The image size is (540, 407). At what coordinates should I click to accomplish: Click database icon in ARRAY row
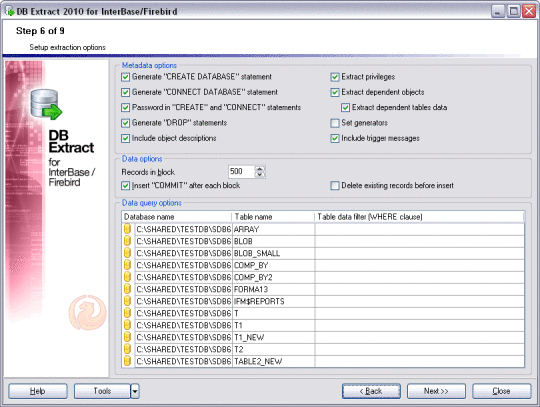(x=127, y=229)
